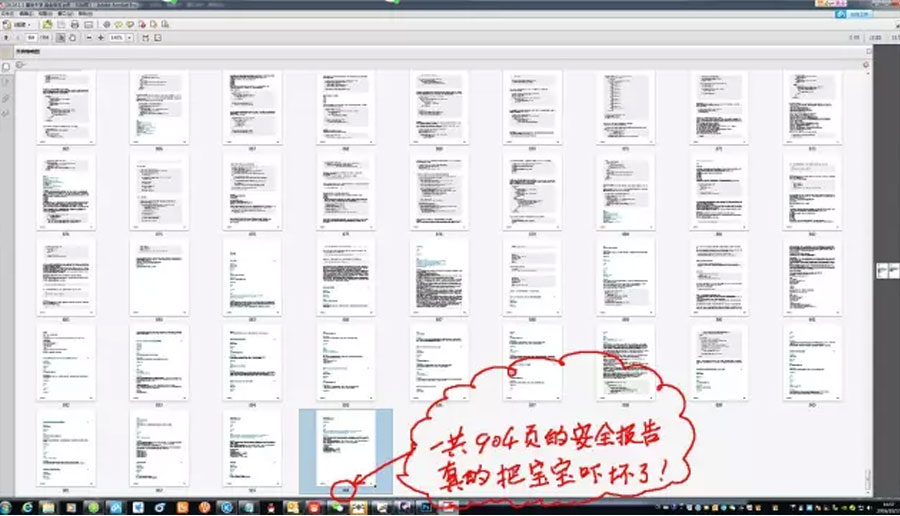Open the File menu
This screenshot has width=900, height=516.
coord(8,14)
